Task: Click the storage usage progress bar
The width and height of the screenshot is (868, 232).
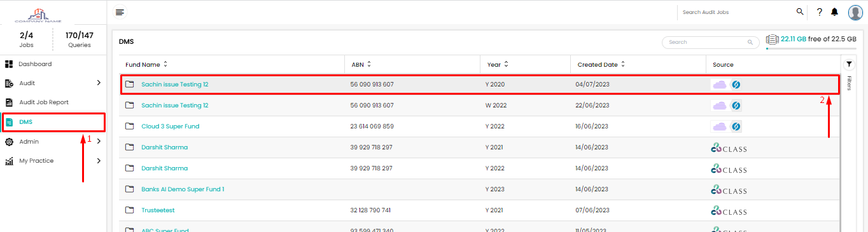Action: [x=811, y=48]
